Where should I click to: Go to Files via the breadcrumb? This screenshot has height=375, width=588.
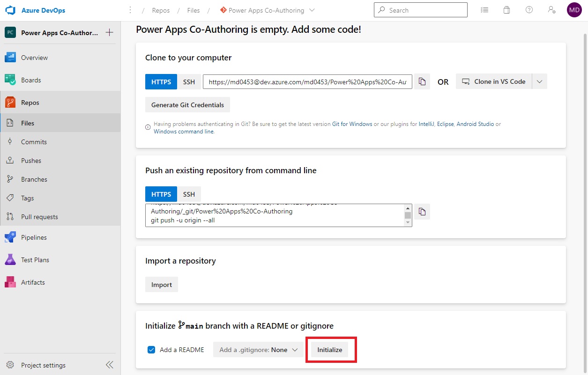pyautogui.click(x=193, y=9)
